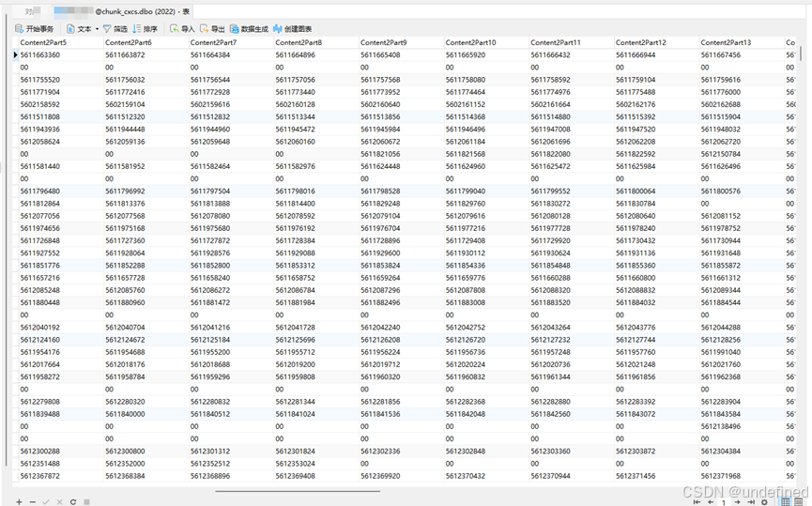Select cell 5612138496

[x=742, y=427]
